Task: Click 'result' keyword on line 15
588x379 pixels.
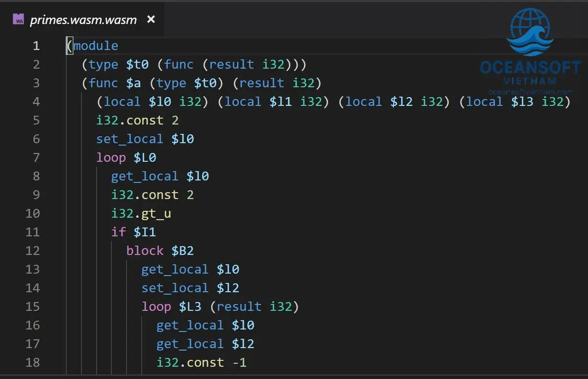Action: tap(239, 306)
